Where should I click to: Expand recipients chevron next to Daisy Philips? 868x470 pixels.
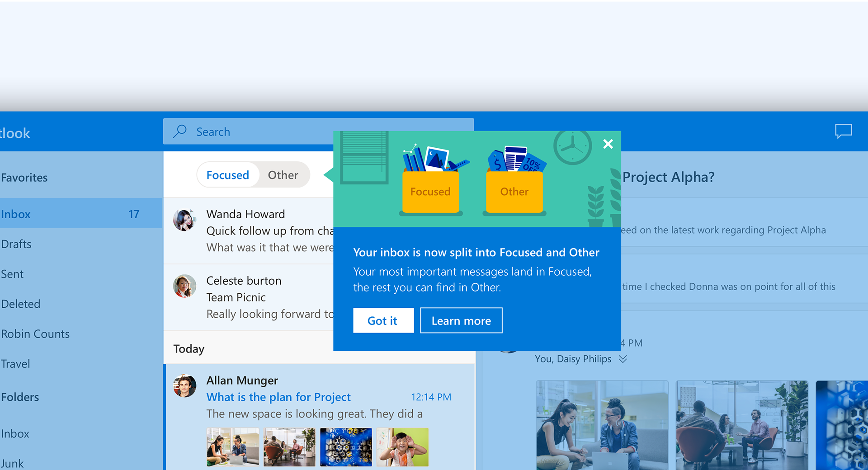pos(623,359)
